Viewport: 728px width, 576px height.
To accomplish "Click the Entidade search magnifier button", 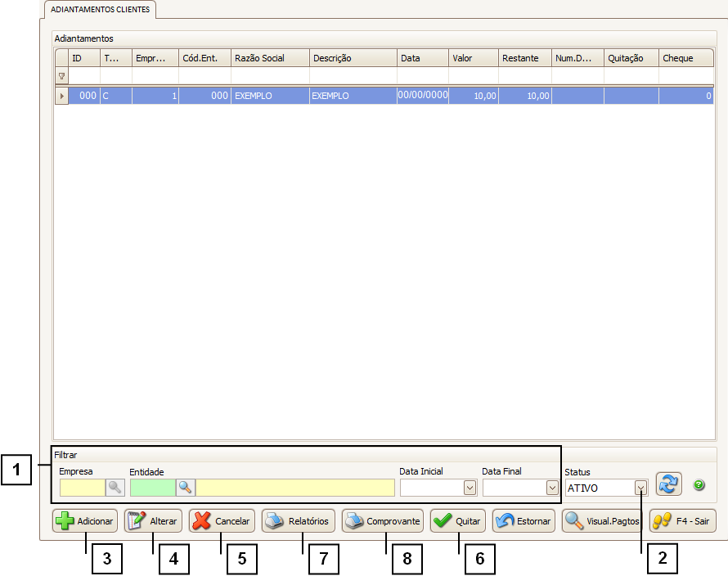I will (186, 488).
